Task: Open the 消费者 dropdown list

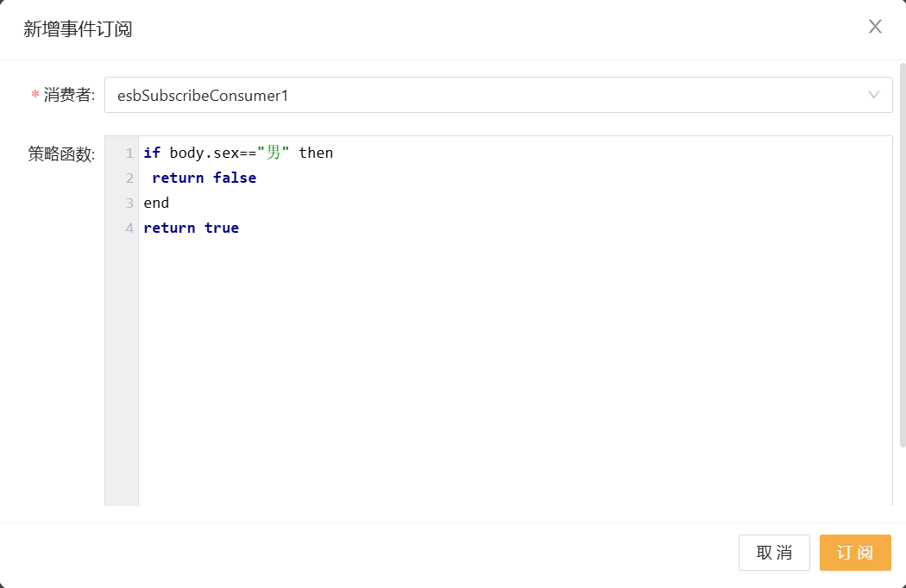Action: [x=498, y=95]
